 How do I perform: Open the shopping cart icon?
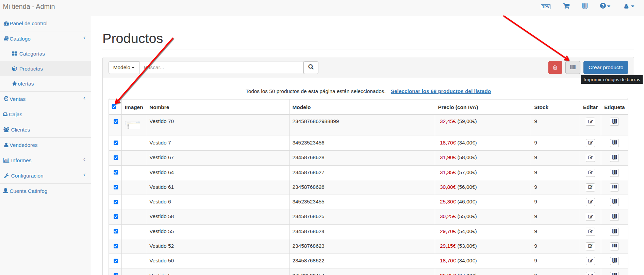(x=566, y=6)
